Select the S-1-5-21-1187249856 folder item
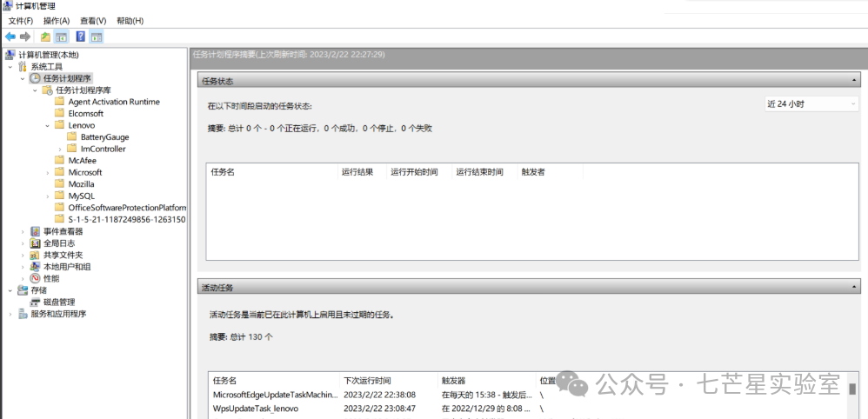Viewport: 868px width, 419px height. tap(126, 219)
